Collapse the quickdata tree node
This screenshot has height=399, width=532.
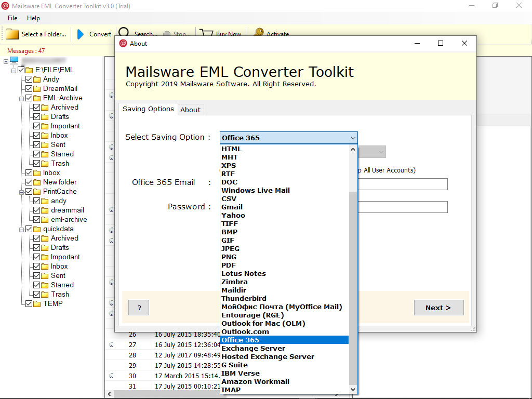21,230
